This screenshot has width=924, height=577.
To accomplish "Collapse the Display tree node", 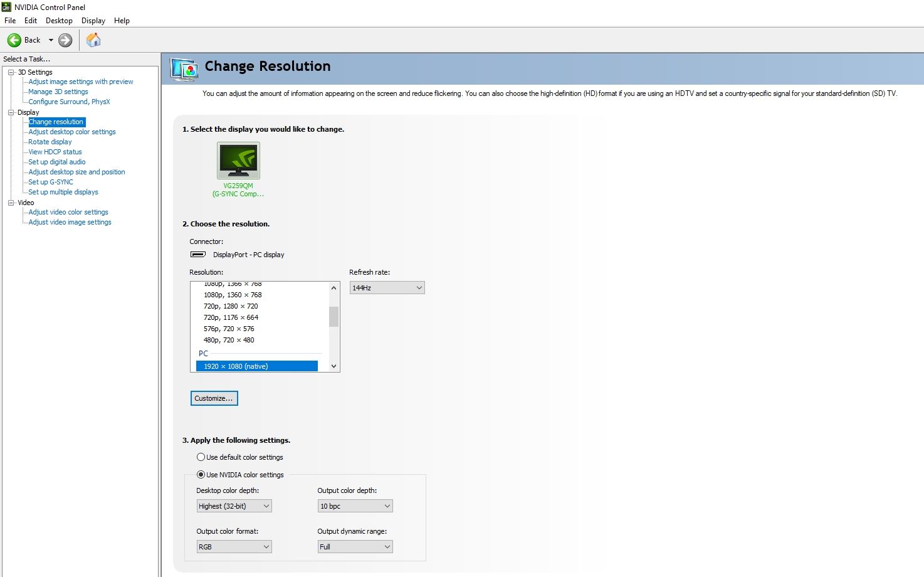I will click(11, 112).
